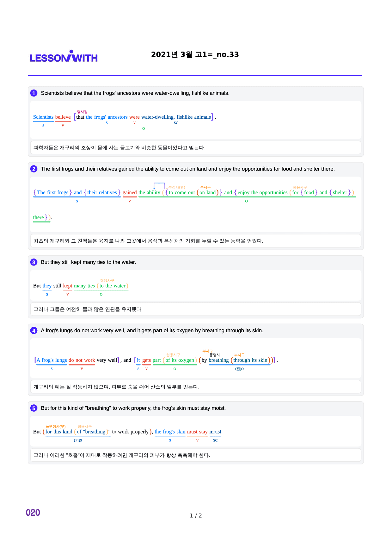Click the blue number 4 badge
The image size is (392, 555).
34,331
